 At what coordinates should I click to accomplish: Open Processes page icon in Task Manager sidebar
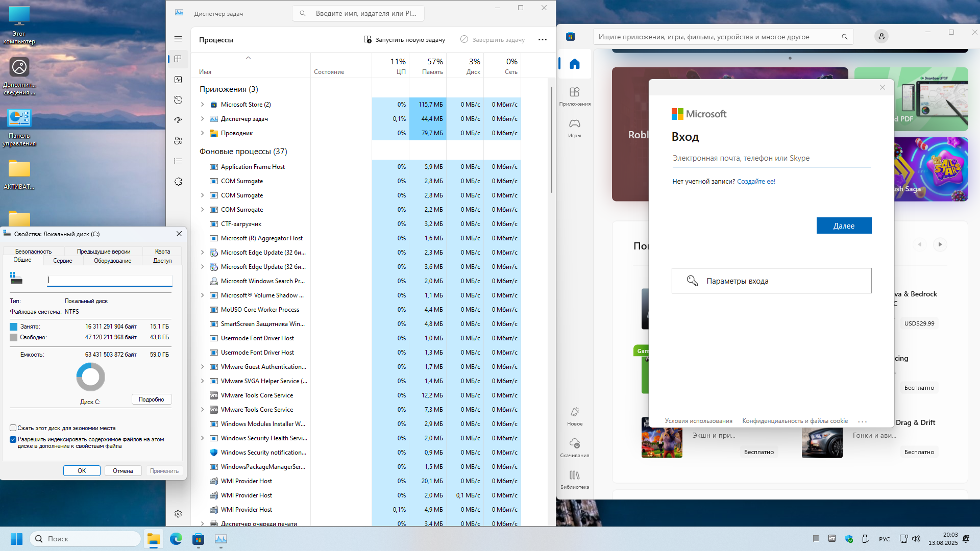178,59
